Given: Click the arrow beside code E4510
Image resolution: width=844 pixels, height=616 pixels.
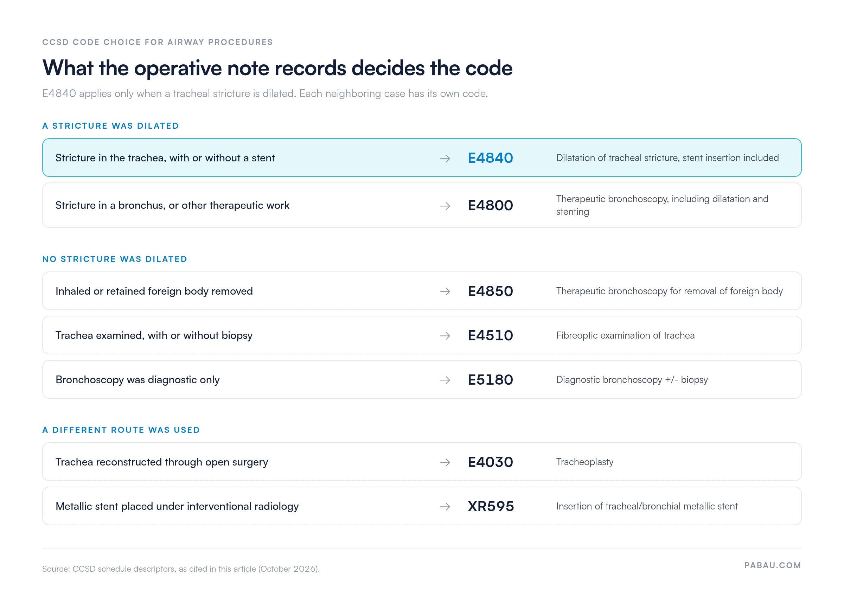Looking at the screenshot, I should pyautogui.click(x=445, y=335).
